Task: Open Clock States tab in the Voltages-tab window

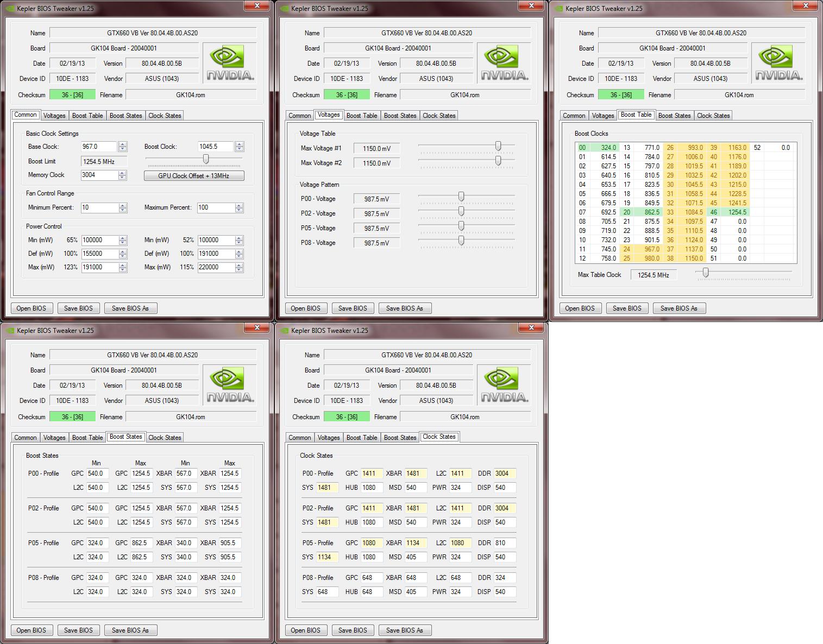Action: (x=439, y=116)
